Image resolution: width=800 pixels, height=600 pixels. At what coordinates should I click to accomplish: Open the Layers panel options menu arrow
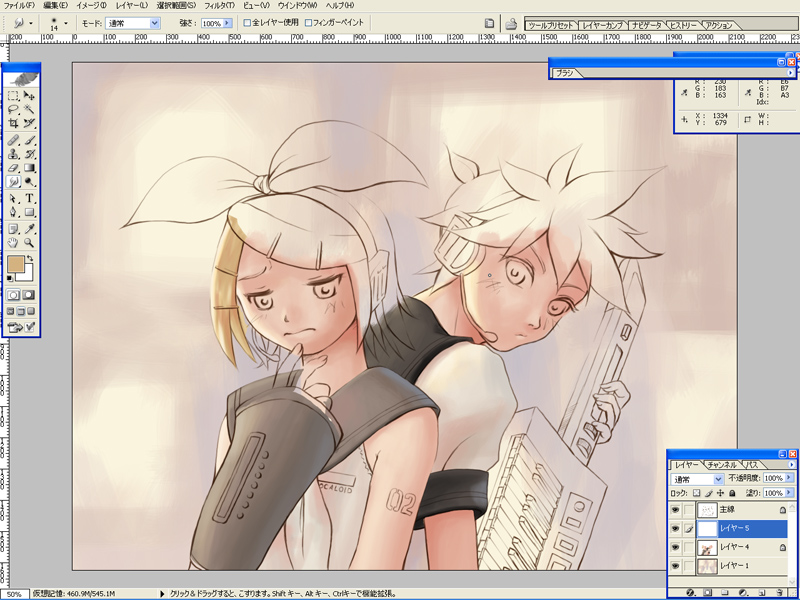[x=792, y=464]
